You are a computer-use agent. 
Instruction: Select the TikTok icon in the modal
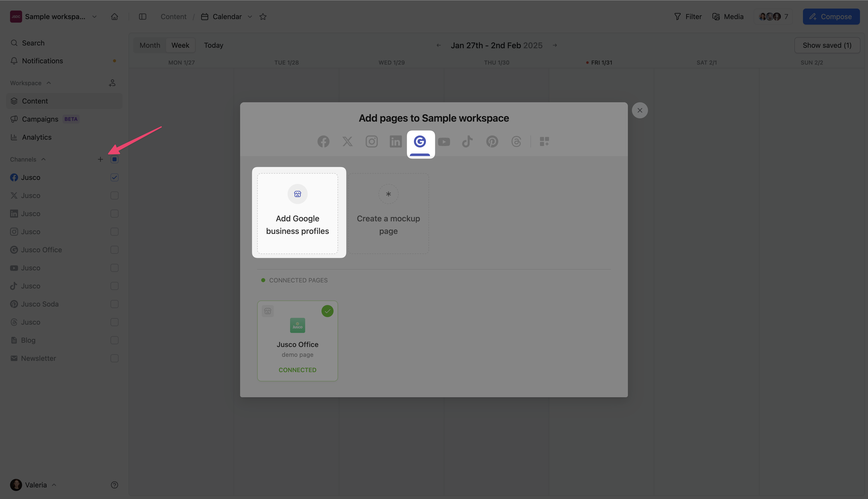[467, 141]
